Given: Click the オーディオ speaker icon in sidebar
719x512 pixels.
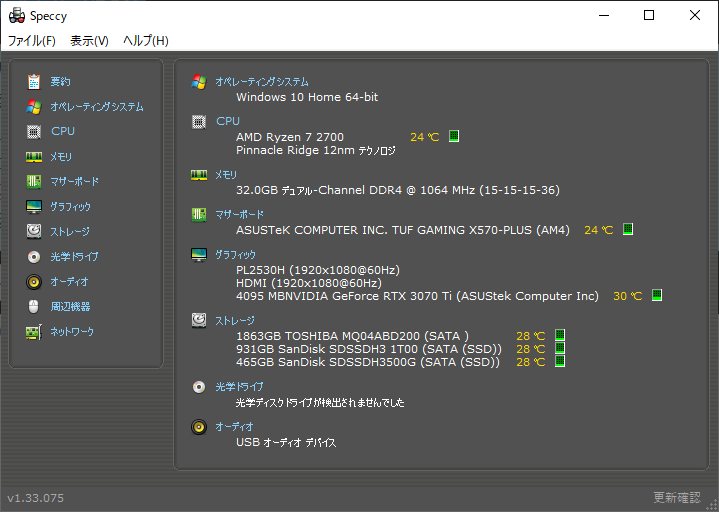Looking at the screenshot, I should [33, 281].
